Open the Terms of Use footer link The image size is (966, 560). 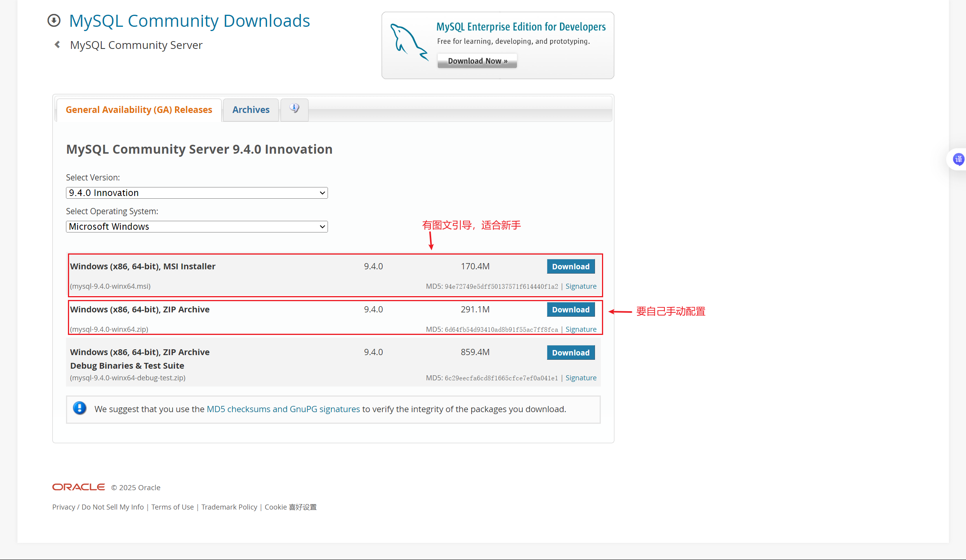click(x=173, y=507)
